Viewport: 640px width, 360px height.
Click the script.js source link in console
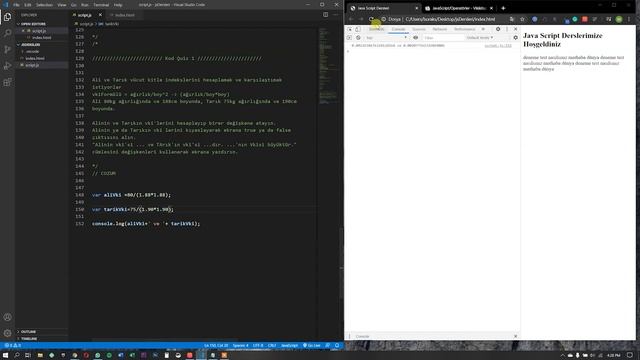click(498, 46)
